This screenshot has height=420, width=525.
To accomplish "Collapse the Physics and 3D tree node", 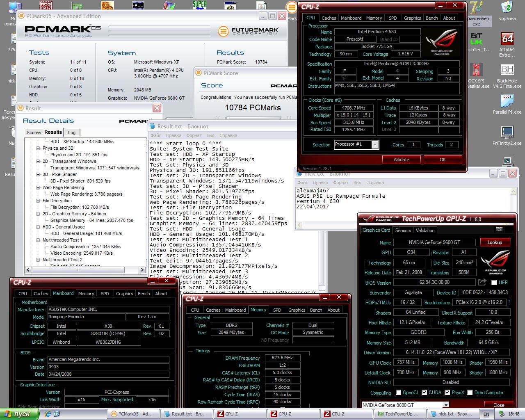I will tap(38, 148).
